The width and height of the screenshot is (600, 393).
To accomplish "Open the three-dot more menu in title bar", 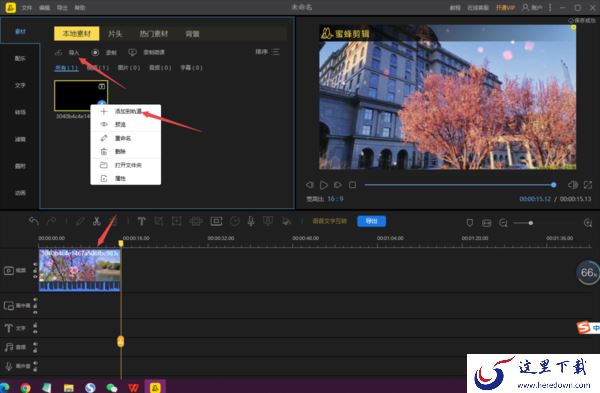I will click(550, 7).
